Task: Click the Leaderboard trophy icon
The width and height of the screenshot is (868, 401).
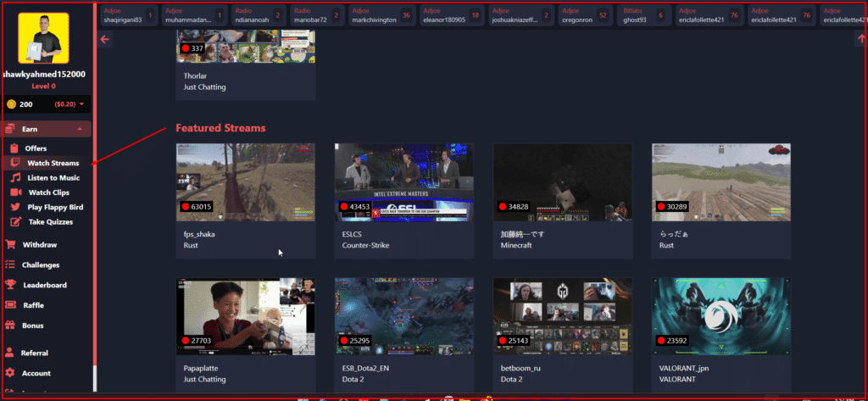Action: point(10,285)
